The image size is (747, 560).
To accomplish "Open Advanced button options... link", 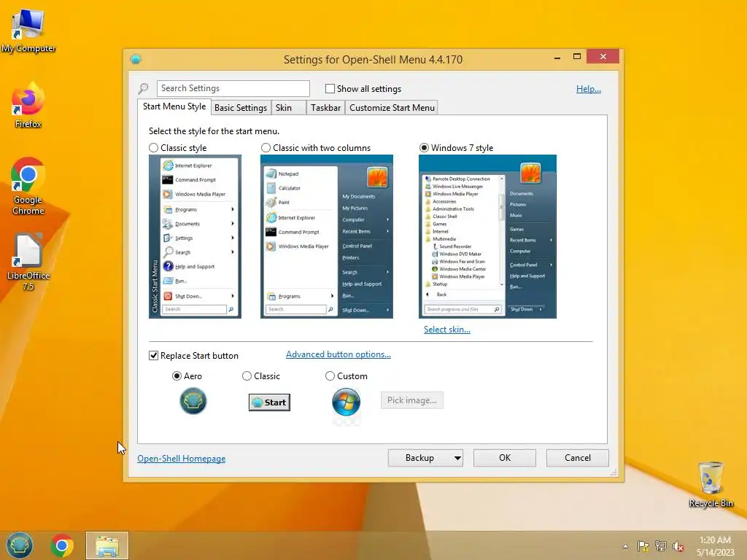I will 338,354.
